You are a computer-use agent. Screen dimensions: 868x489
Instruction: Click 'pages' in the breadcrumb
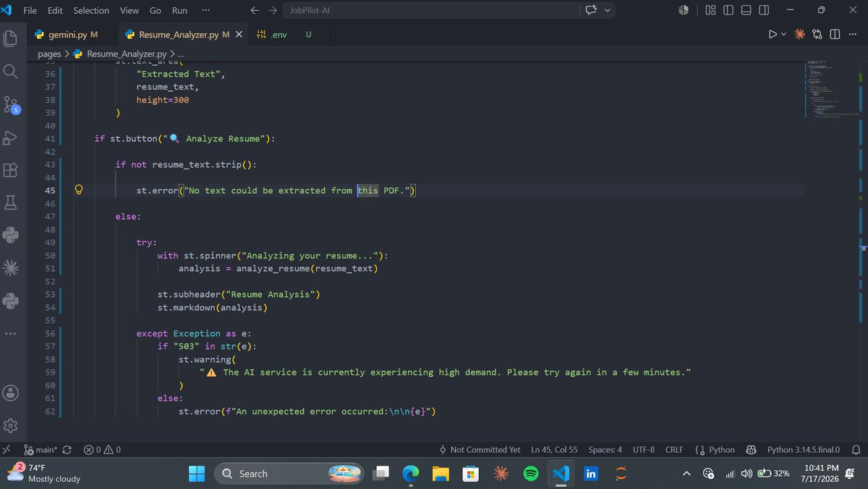(50, 54)
